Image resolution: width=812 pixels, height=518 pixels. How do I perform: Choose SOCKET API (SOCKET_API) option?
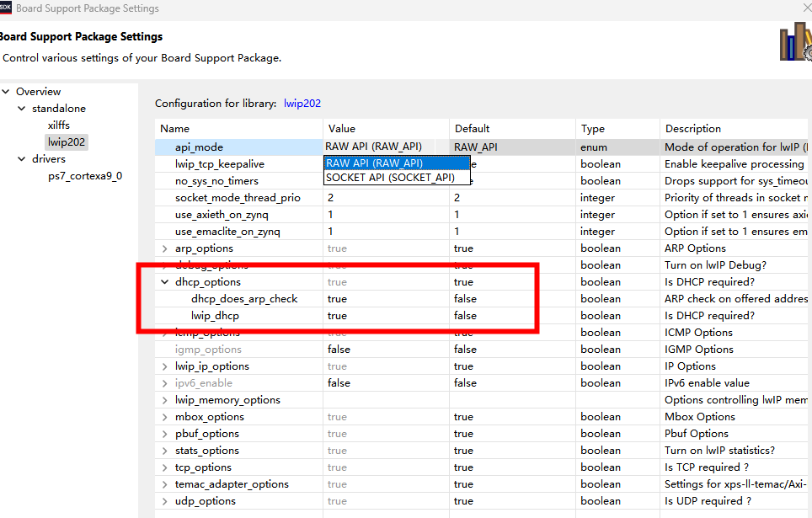click(x=397, y=178)
